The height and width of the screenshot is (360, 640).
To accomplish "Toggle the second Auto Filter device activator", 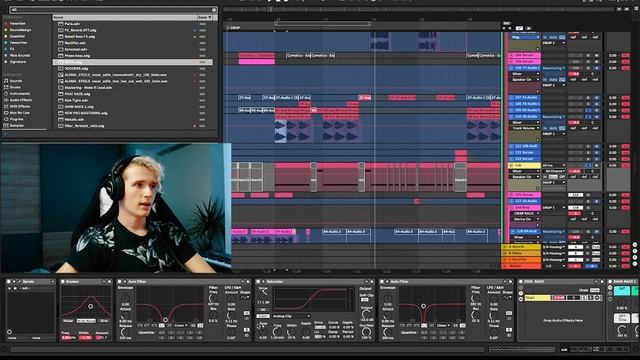I will (382, 282).
